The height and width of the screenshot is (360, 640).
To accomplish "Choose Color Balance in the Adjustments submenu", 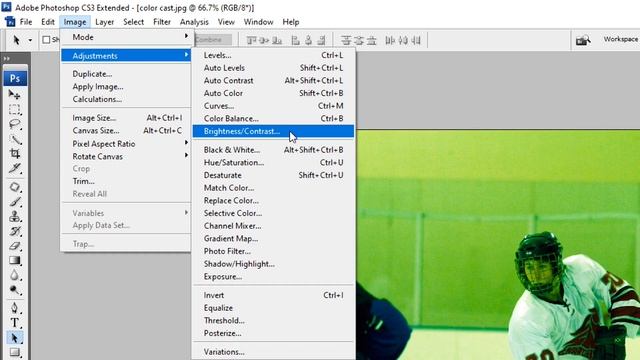I will click(273, 118).
